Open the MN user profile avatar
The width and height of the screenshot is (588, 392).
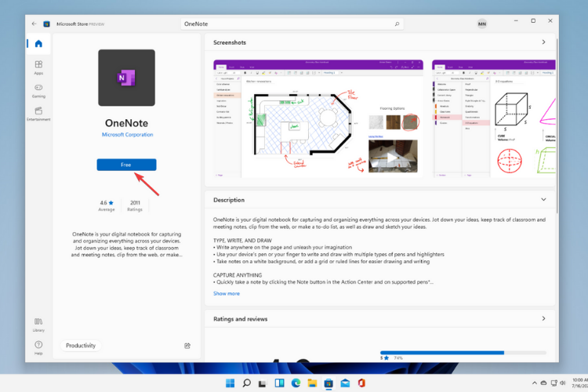point(482,24)
